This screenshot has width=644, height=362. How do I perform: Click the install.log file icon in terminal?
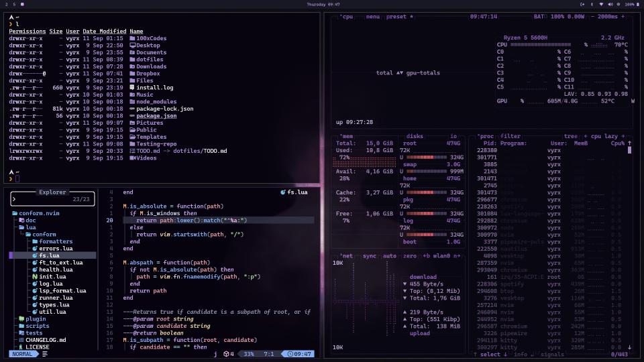[132, 87]
